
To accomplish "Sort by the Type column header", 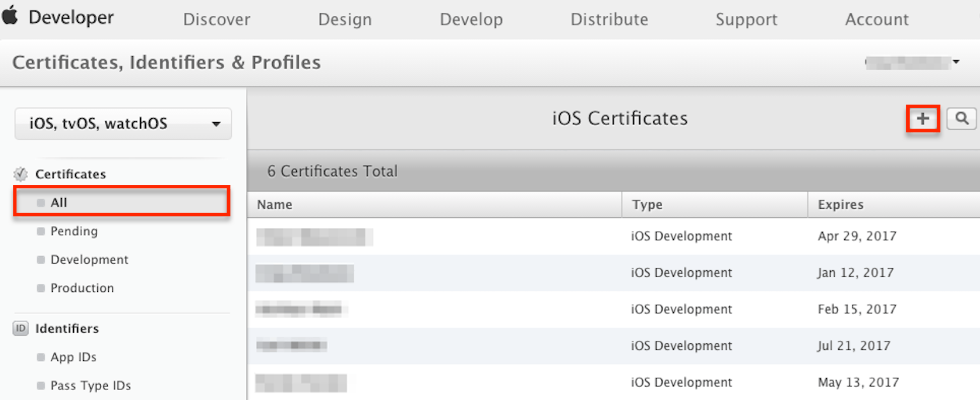I will [715, 205].
